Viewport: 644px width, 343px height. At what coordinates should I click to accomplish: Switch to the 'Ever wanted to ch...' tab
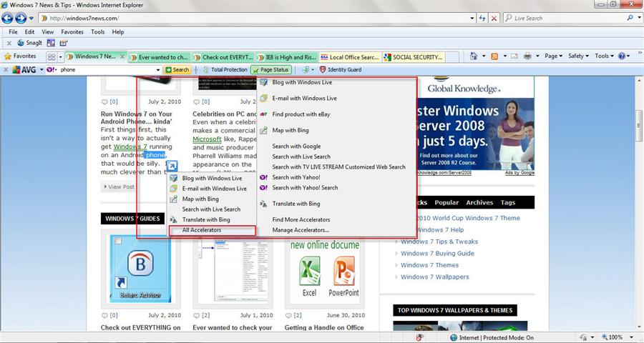[160, 57]
